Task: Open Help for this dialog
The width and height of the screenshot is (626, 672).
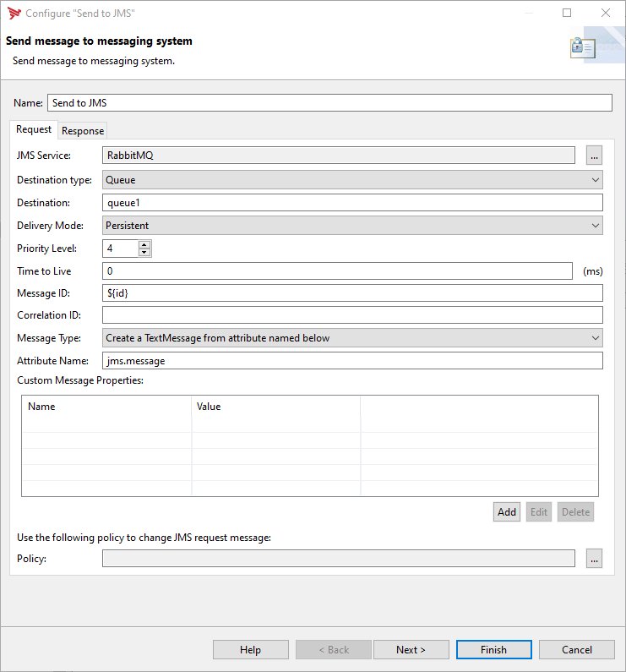Action: pyautogui.click(x=250, y=650)
